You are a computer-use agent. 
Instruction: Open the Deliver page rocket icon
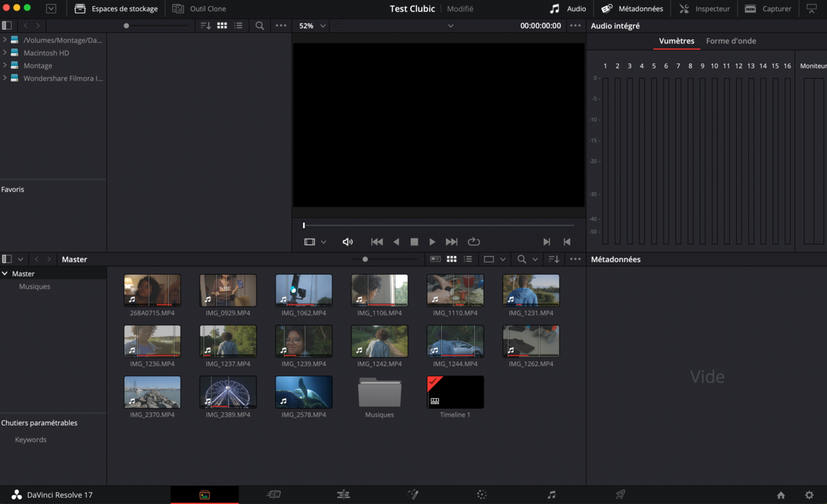click(x=620, y=494)
